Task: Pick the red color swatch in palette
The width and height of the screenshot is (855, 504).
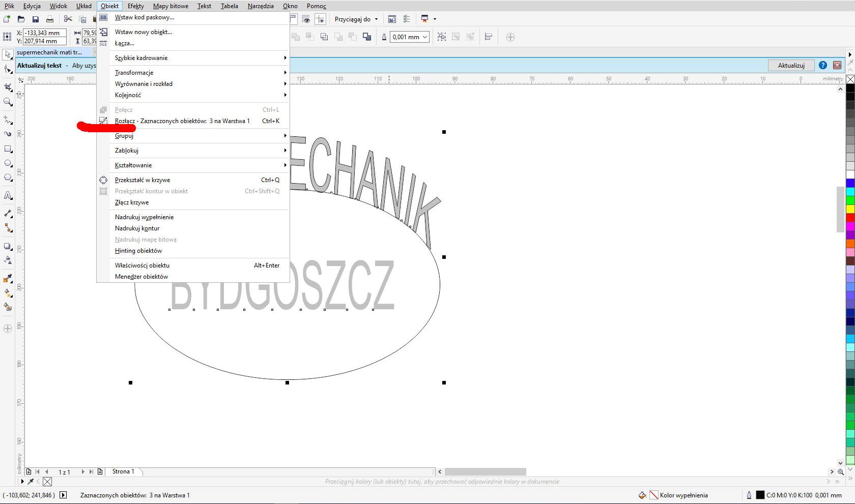Action: 850,218
